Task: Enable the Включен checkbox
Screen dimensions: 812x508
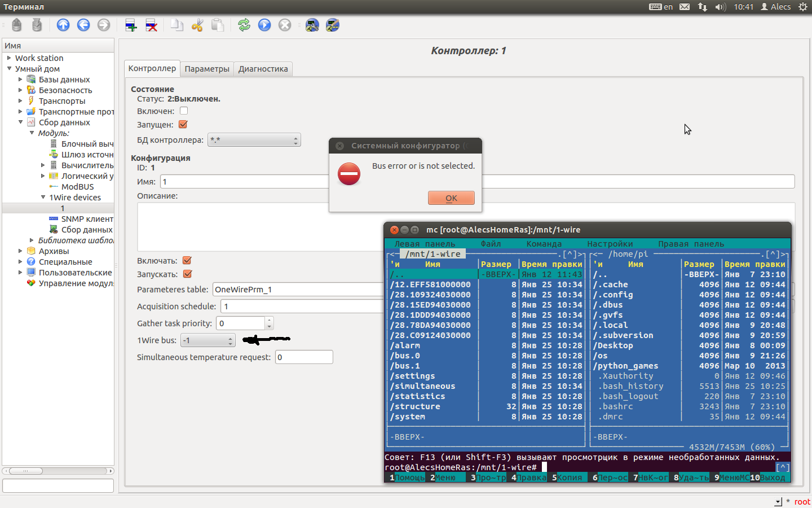Action: click(184, 111)
